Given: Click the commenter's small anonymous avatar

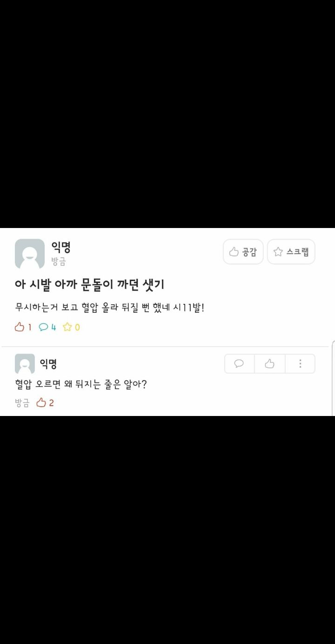Looking at the screenshot, I should pos(25,363).
